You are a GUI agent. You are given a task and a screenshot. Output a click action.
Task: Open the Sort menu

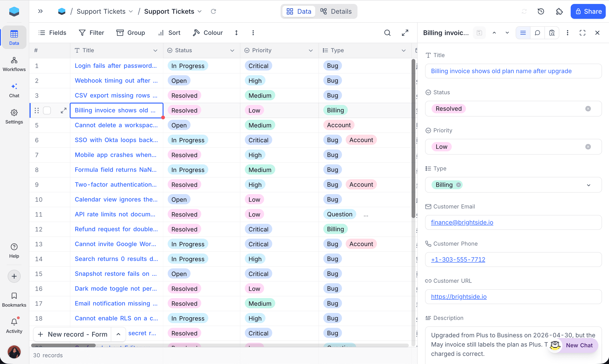pos(169,33)
